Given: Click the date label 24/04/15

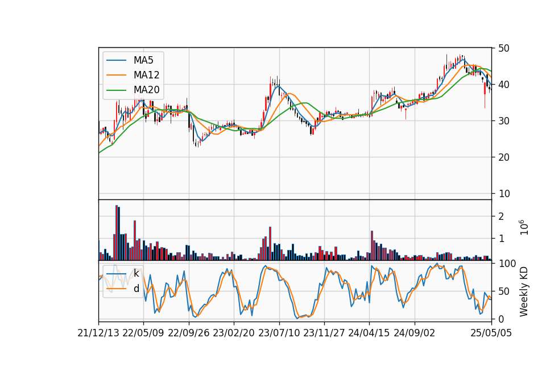Looking at the screenshot, I should [369, 333].
